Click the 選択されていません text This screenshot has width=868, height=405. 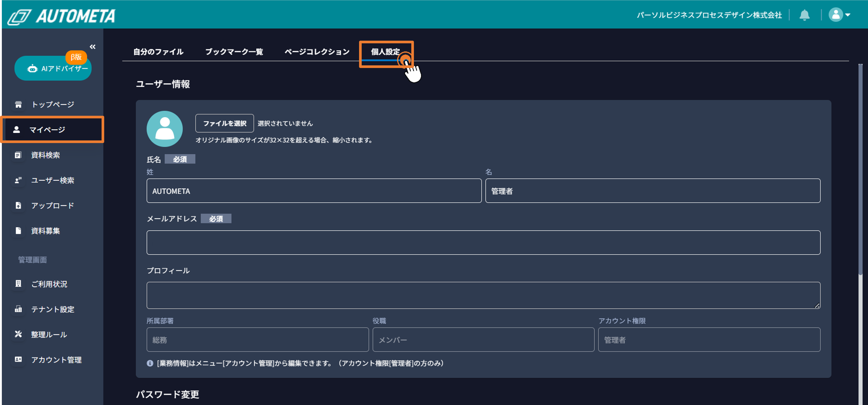285,123
